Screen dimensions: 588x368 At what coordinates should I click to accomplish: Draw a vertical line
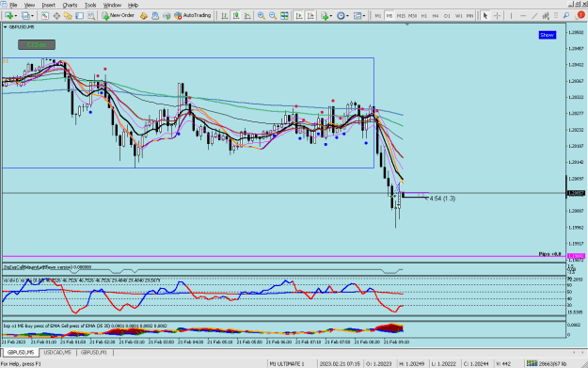pyautogui.click(x=511, y=16)
